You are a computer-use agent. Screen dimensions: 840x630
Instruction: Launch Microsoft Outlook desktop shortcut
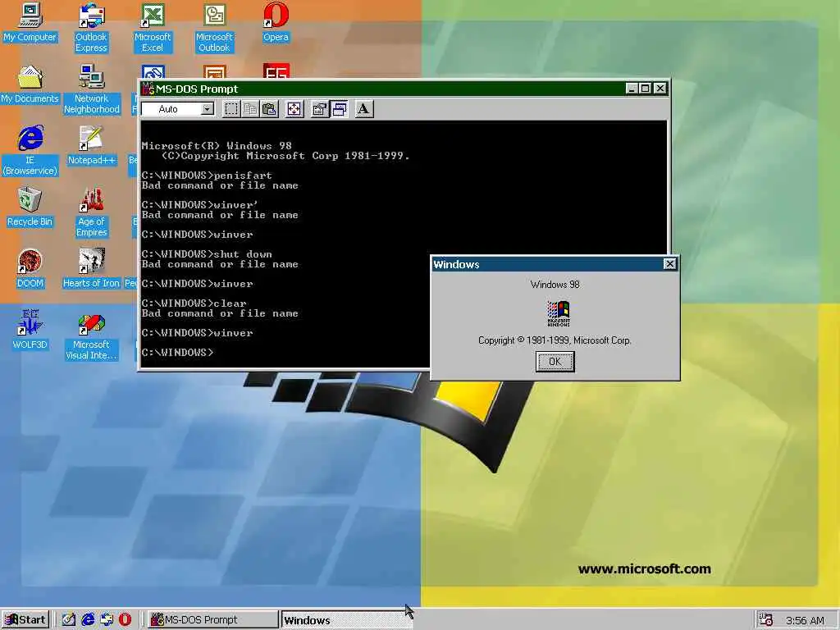tap(214, 28)
